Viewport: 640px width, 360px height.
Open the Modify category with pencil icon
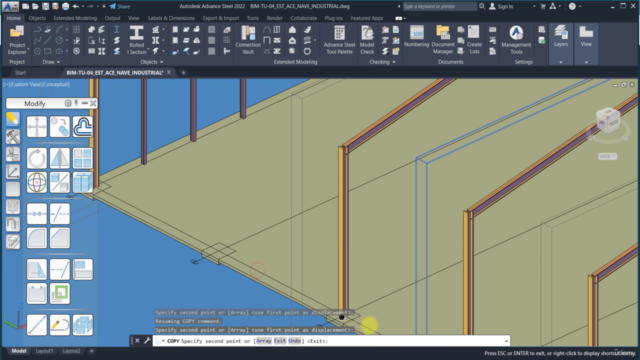point(13,119)
